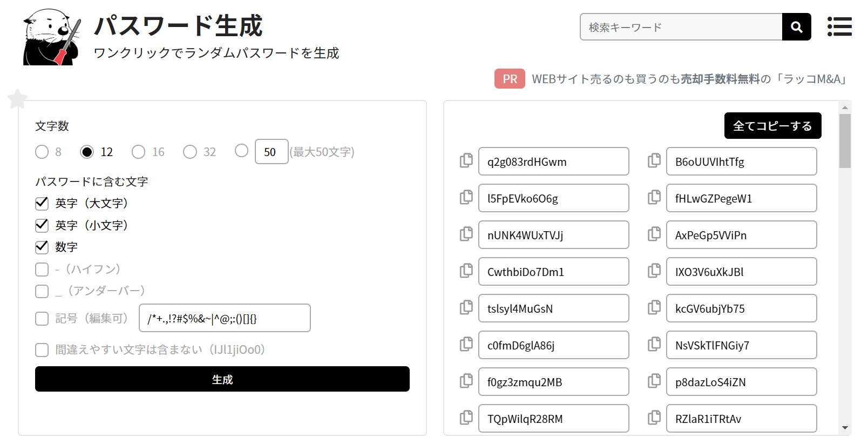Viewport: 868px width, 444px height.
Task: Choose the 8 character length option
Action: pos(42,152)
